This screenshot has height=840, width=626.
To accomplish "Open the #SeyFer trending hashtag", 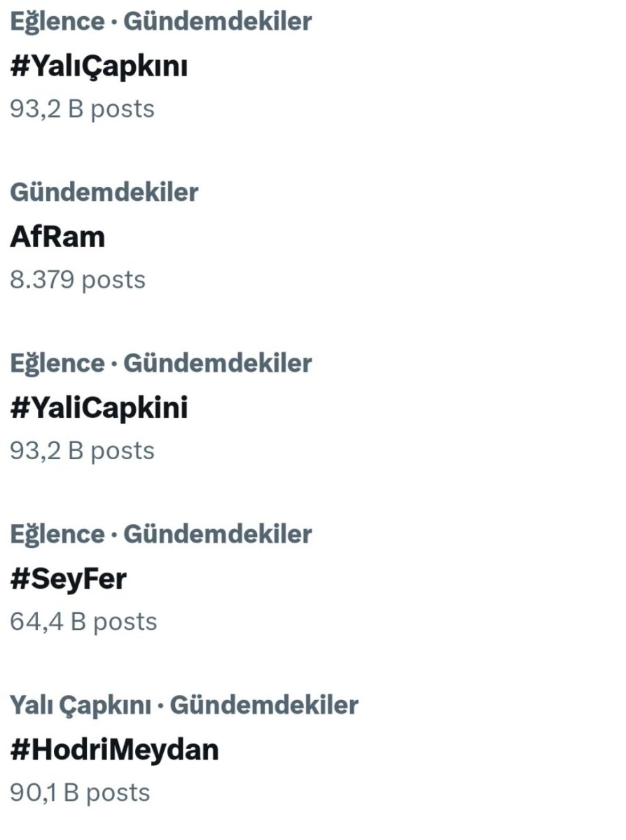I will pyautogui.click(x=68, y=579).
